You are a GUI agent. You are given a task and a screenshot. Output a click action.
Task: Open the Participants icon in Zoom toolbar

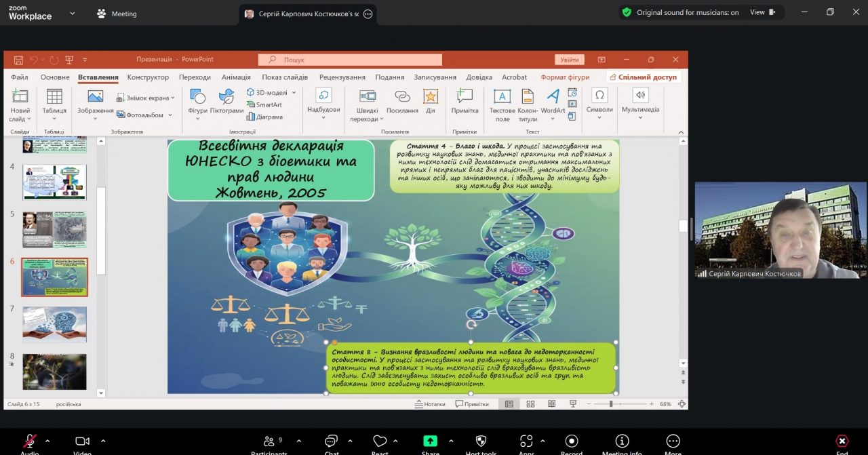(x=269, y=441)
